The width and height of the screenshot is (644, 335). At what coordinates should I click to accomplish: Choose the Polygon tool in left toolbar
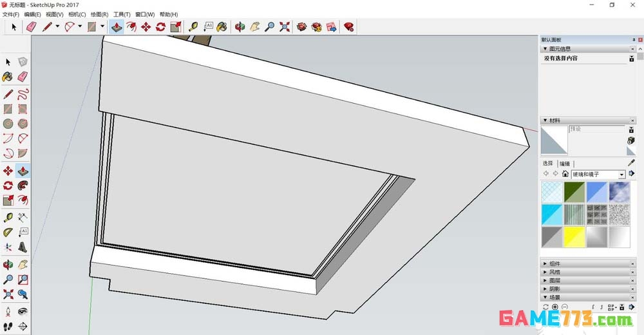(x=23, y=123)
